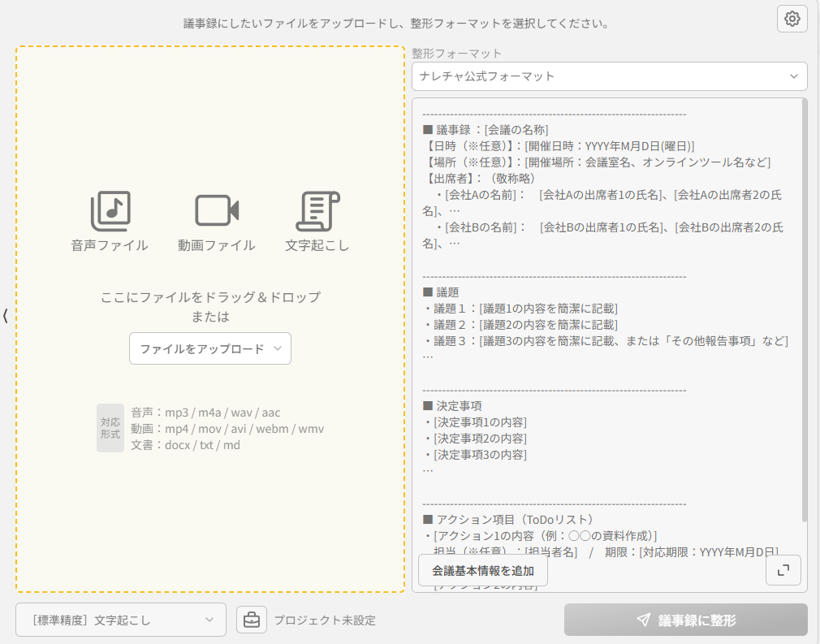Click the paper plane icon on 議事録に整形
This screenshot has height=644, width=820.
tap(643, 620)
